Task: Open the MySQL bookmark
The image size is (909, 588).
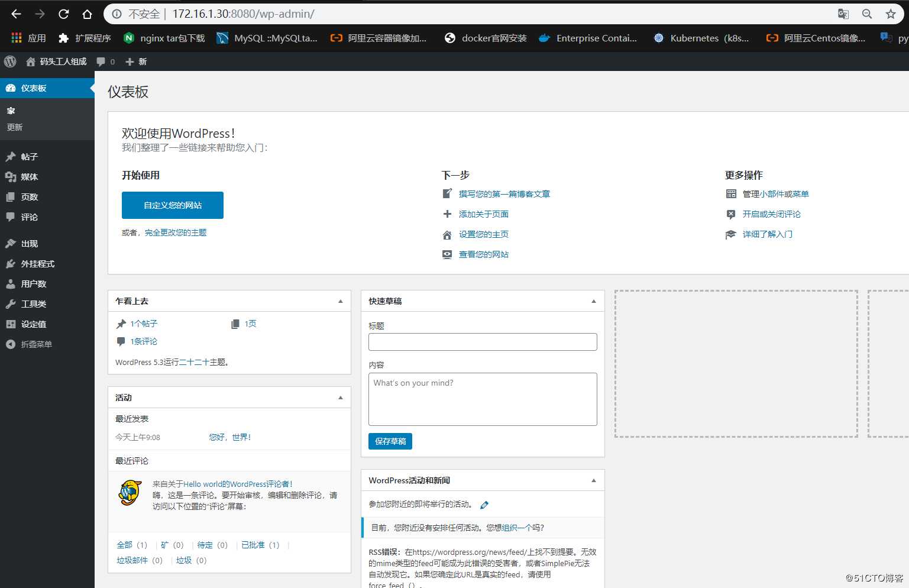Action: pos(267,38)
